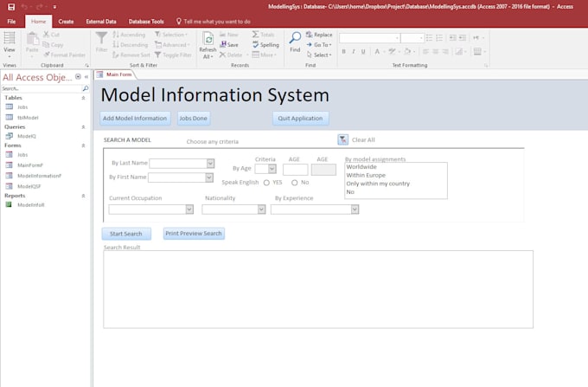This screenshot has height=387, width=588.
Task: Click the Start Search button
Action: pyautogui.click(x=126, y=234)
